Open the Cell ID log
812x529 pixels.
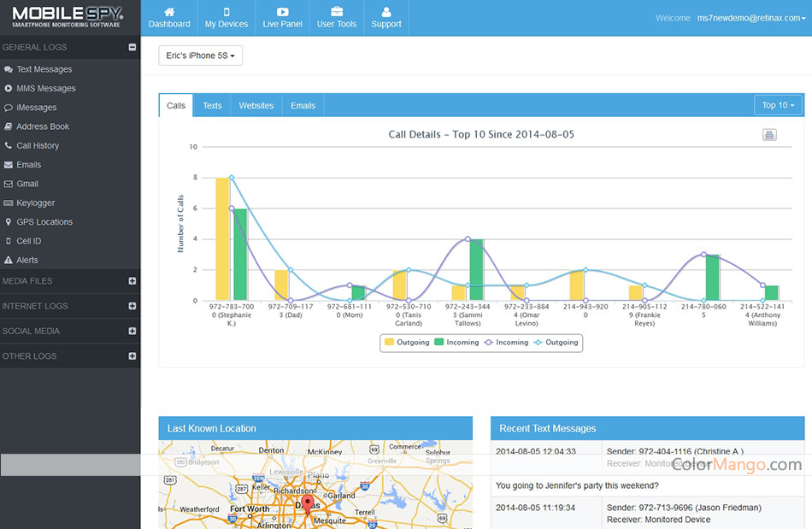click(28, 241)
